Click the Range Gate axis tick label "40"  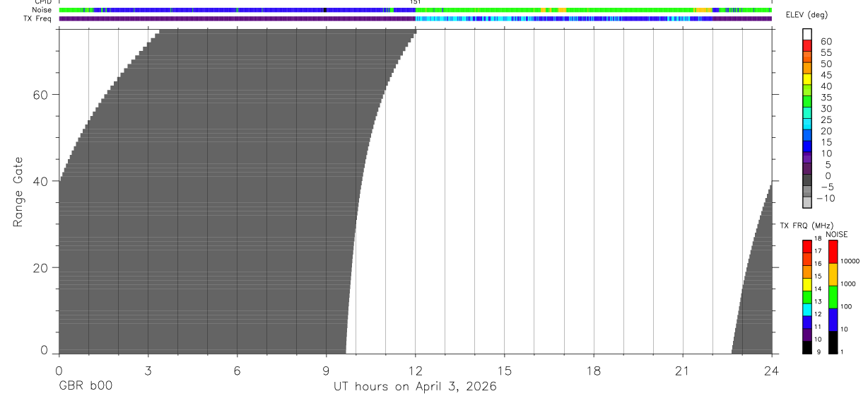tap(41, 181)
